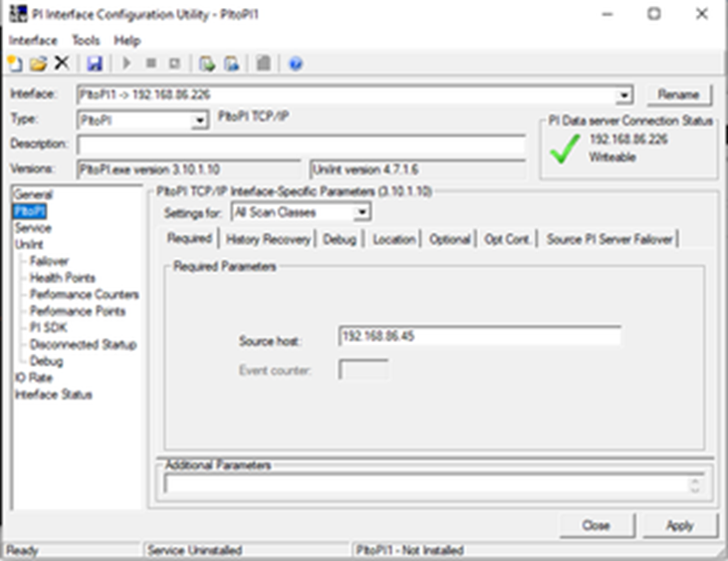This screenshot has width=728, height=561.
Task: Select Service in the left tree
Action: click(x=33, y=228)
